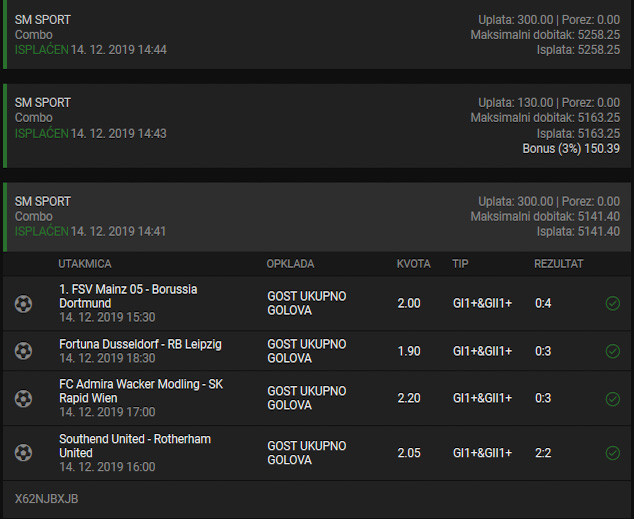This screenshot has width=634, height=519.
Task: Click the KVOTA column header
Action: 414,264
